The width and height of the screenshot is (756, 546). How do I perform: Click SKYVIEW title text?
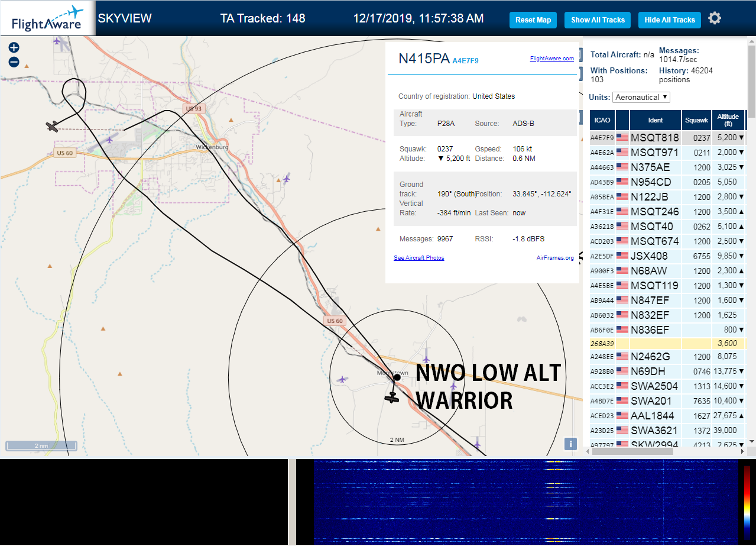125,18
